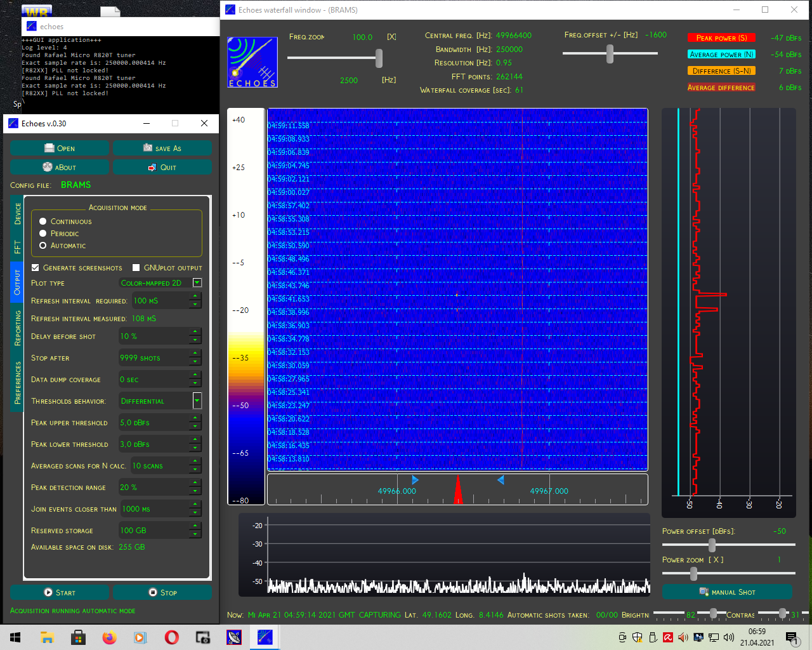Increase the Data dump coverage value
This screenshot has width=812, height=650.
point(195,375)
